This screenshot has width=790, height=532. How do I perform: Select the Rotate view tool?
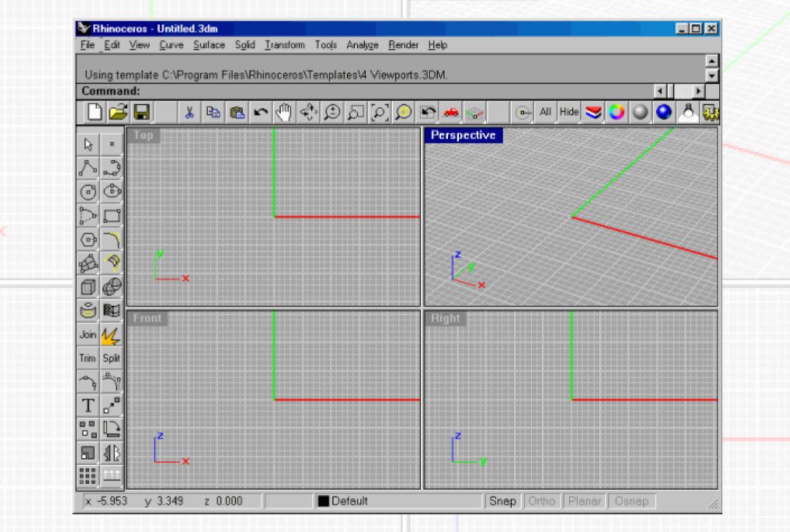click(308, 112)
